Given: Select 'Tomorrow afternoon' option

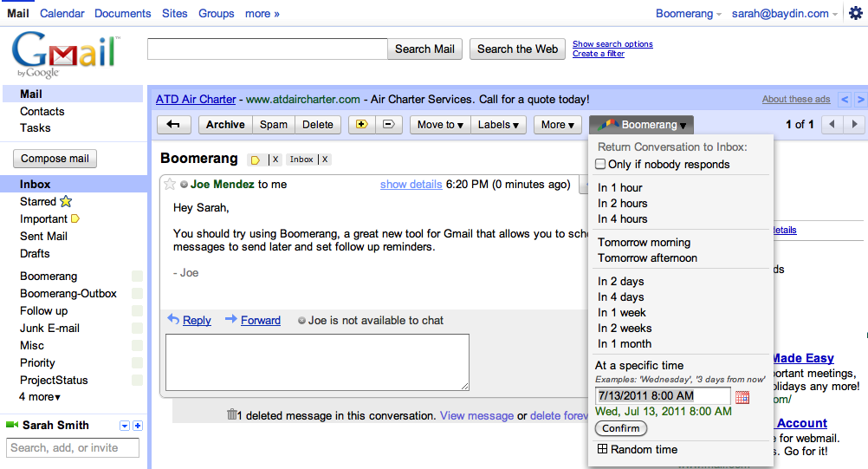Looking at the screenshot, I should 647,257.
